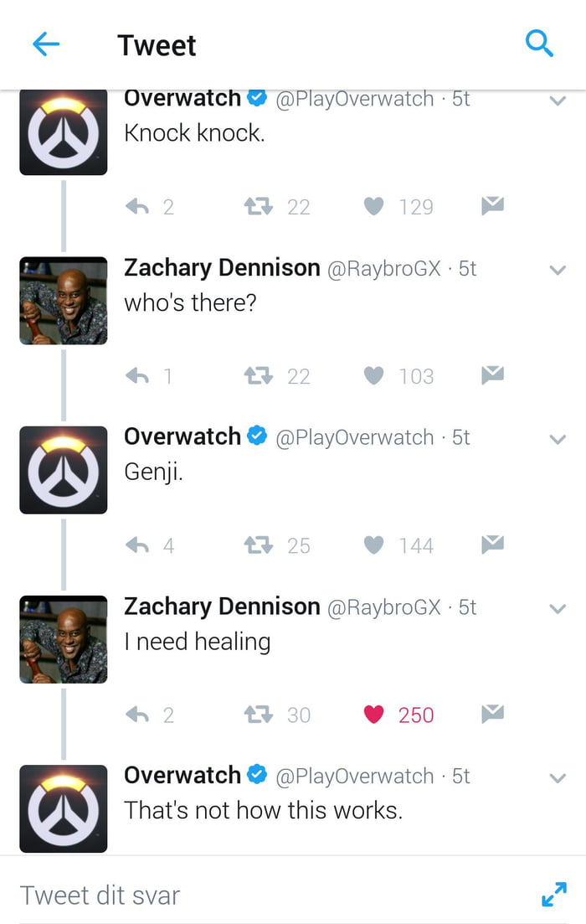Share "Genji." tweet via message envelope icon
This screenshot has height=924, width=586.
pyautogui.click(x=492, y=544)
